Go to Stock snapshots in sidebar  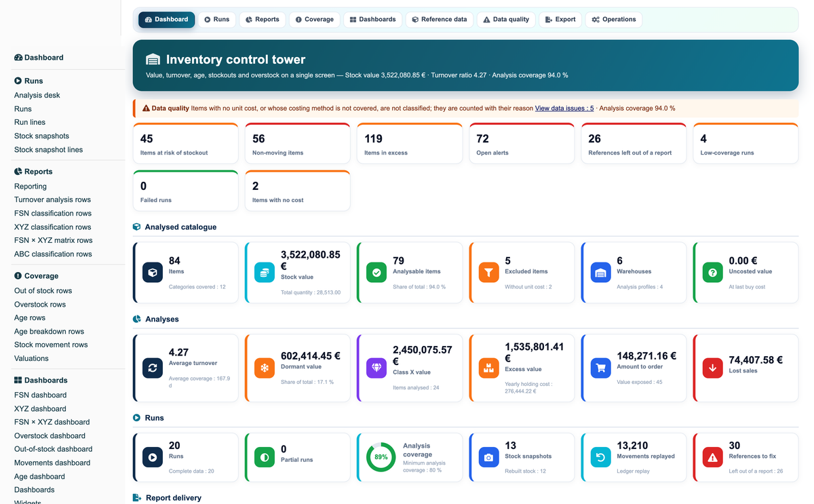pyautogui.click(x=41, y=136)
